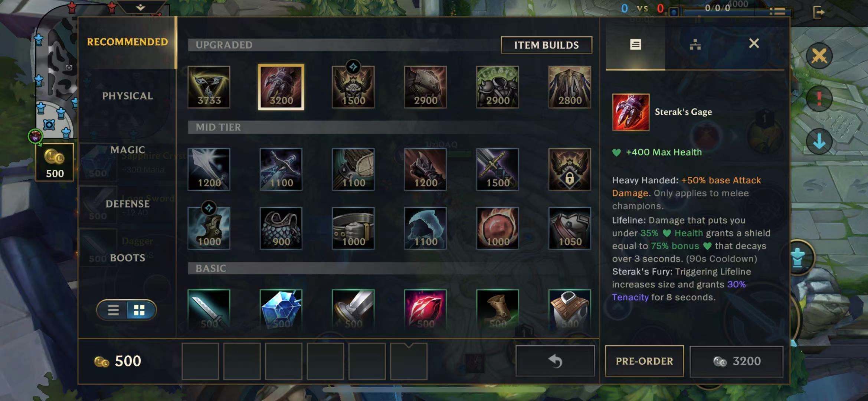Pick the chain vest item costing 900

(x=281, y=228)
